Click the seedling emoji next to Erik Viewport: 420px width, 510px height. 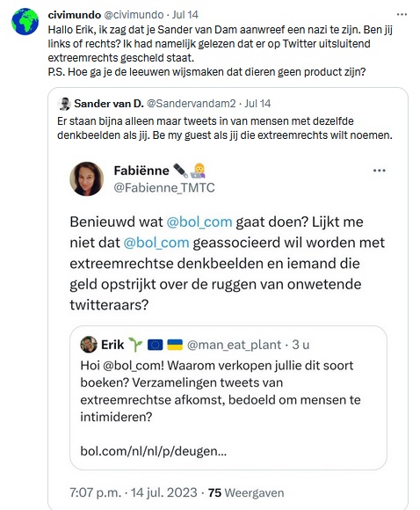coord(135,345)
